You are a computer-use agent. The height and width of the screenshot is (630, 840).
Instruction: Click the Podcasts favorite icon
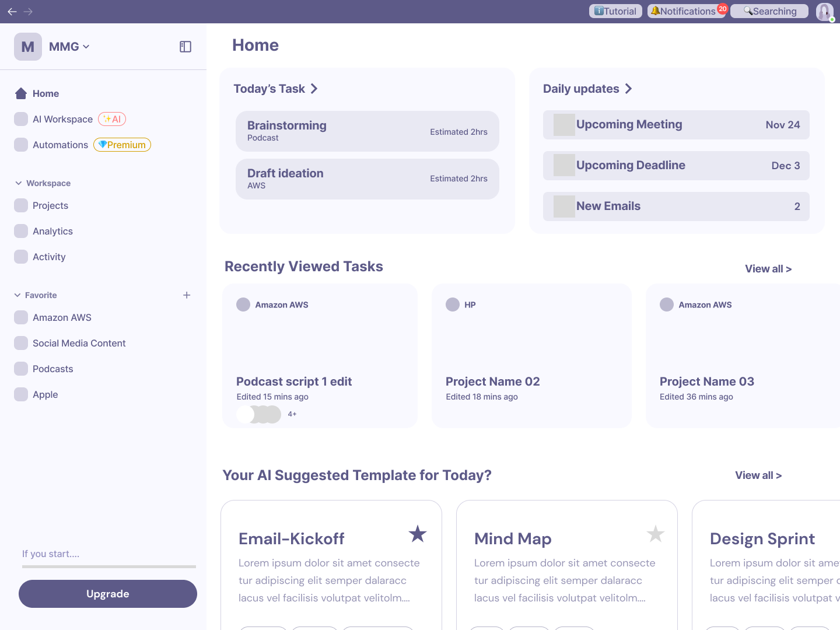point(21,369)
